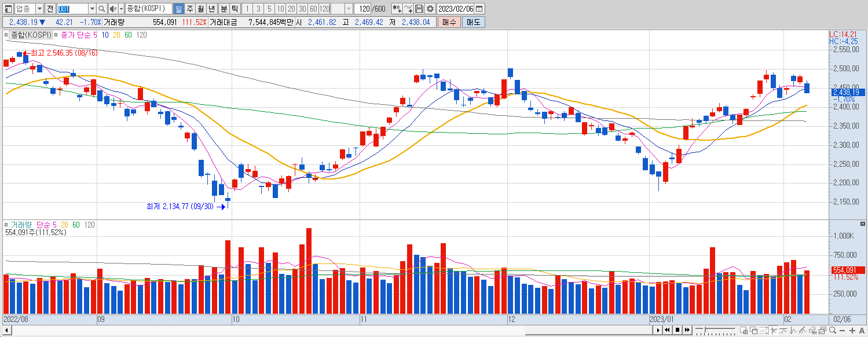Viewport: 868px width, 337px height.
Task: Select the 120 interval button
Action: [x=324, y=9]
